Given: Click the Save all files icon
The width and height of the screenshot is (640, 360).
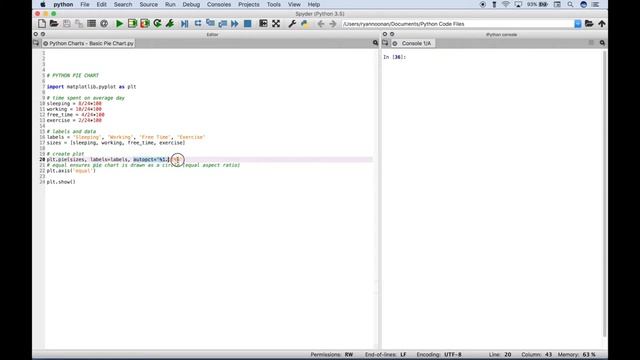Looking at the screenshot, I should [x=79, y=24].
